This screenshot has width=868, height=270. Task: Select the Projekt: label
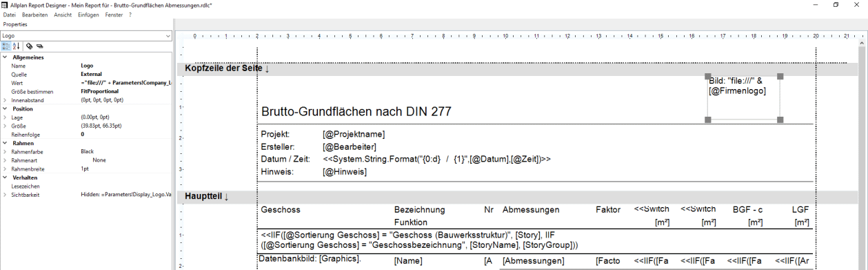(x=275, y=134)
